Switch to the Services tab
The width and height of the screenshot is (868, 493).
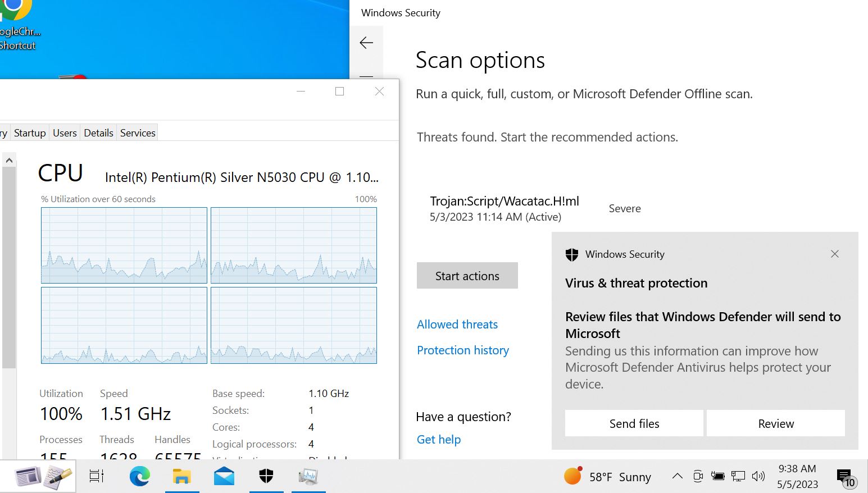coord(138,133)
